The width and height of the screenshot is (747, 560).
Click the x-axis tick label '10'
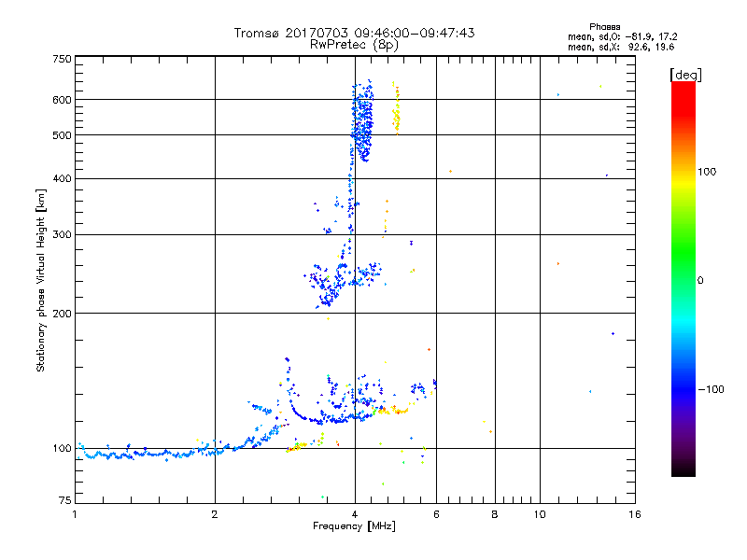pos(540,514)
